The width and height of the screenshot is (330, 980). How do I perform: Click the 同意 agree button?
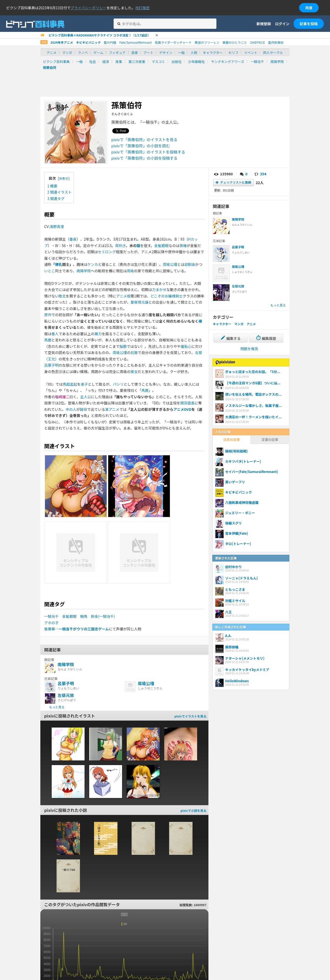coord(309,8)
